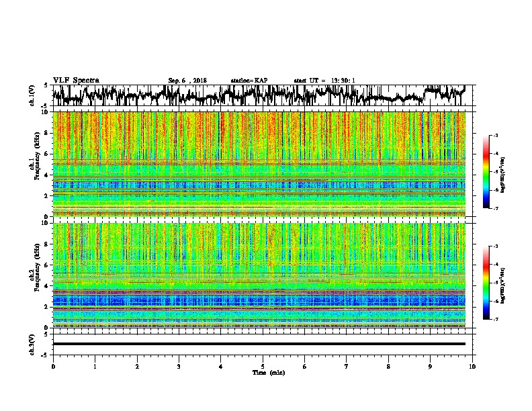The width and height of the screenshot is (532, 411).
Task: Click the "6" kHz tick on ch.2 frequency axis
Action: [x=47, y=265]
